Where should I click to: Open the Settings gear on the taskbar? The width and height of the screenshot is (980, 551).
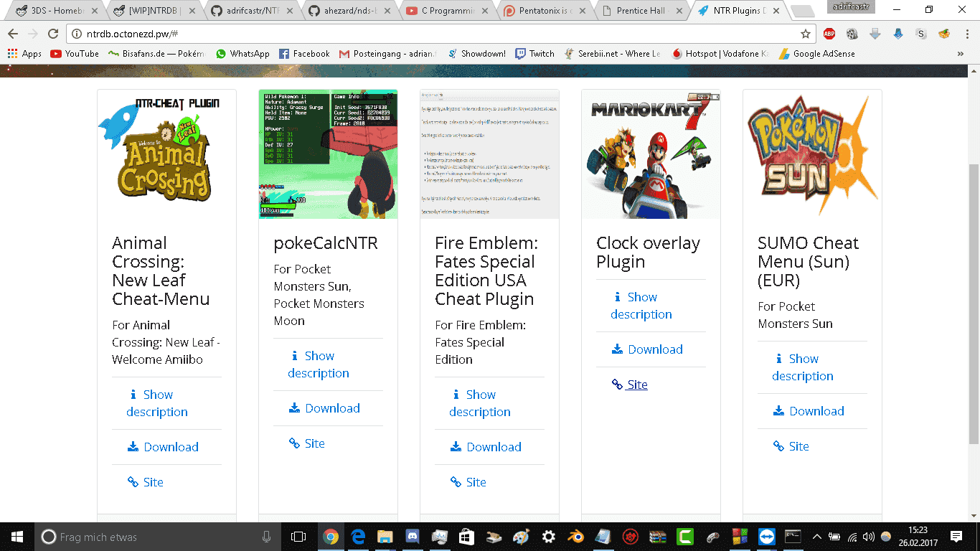pyautogui.click(x=548, y=537)
